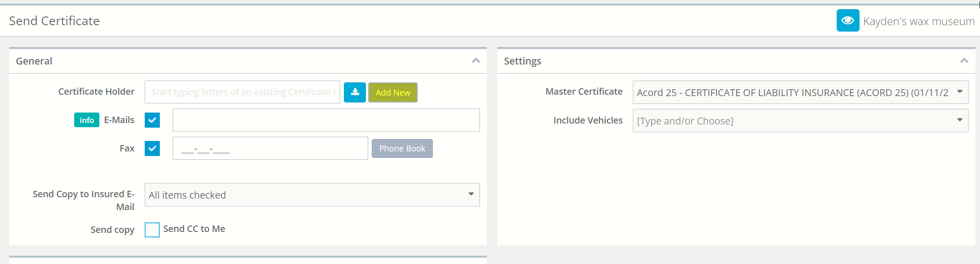Click the green info badge by E-Mails
980x264 pixels.
pos(87,120)
